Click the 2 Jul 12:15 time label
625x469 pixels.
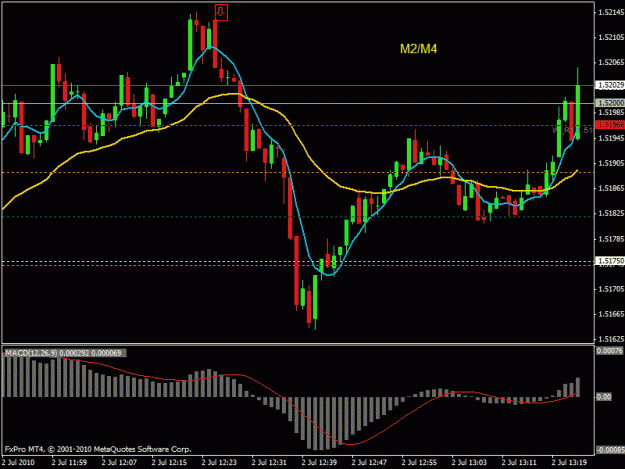pos(169,462)
